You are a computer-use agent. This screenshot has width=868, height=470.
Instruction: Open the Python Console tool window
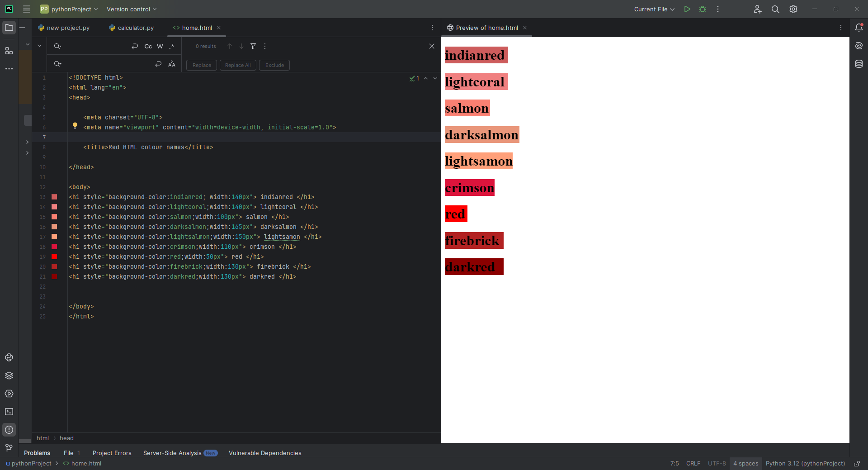tap(9, 357)
